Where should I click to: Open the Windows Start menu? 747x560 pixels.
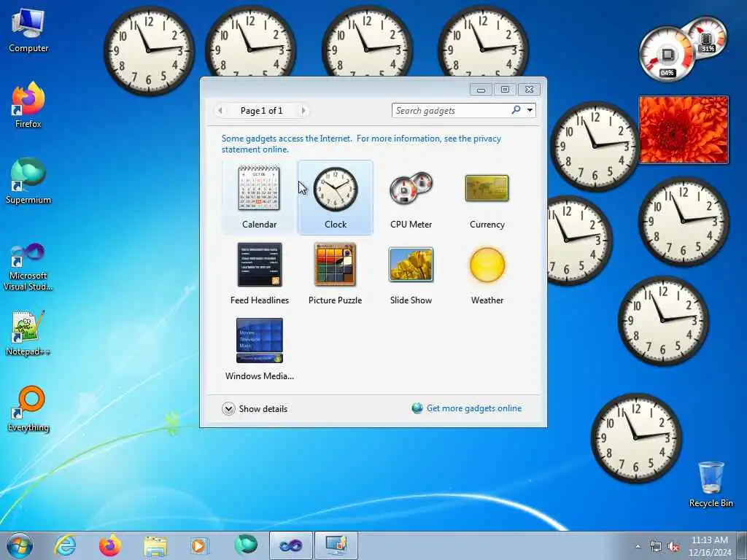tap(20, 545)
